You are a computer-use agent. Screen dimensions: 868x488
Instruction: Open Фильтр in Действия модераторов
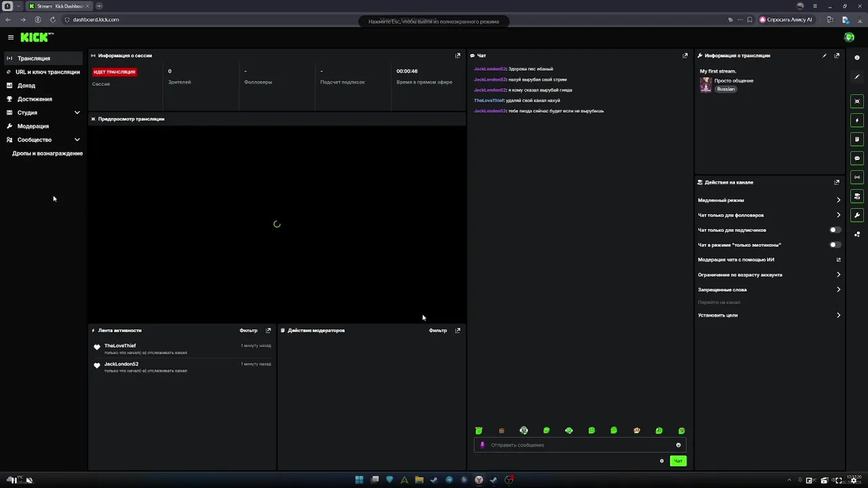click(438, 330)
